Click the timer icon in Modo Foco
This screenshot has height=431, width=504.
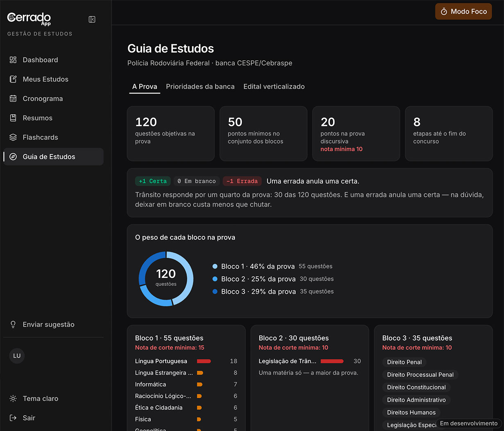tap(444, 12)
